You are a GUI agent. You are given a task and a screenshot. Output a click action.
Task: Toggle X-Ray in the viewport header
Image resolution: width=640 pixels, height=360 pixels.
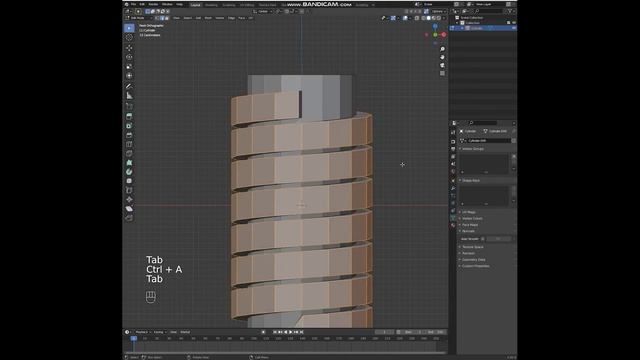(x=417, y=18)
